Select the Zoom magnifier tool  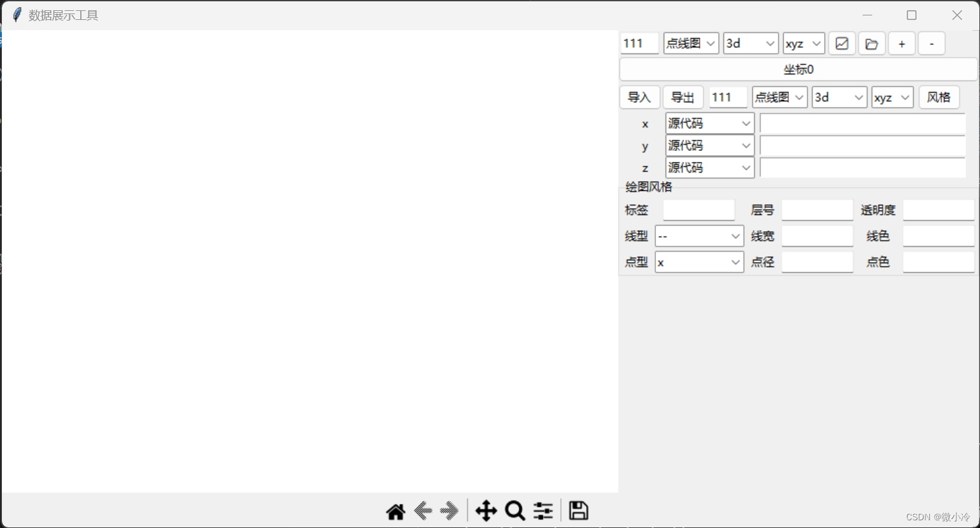(515, 511)
